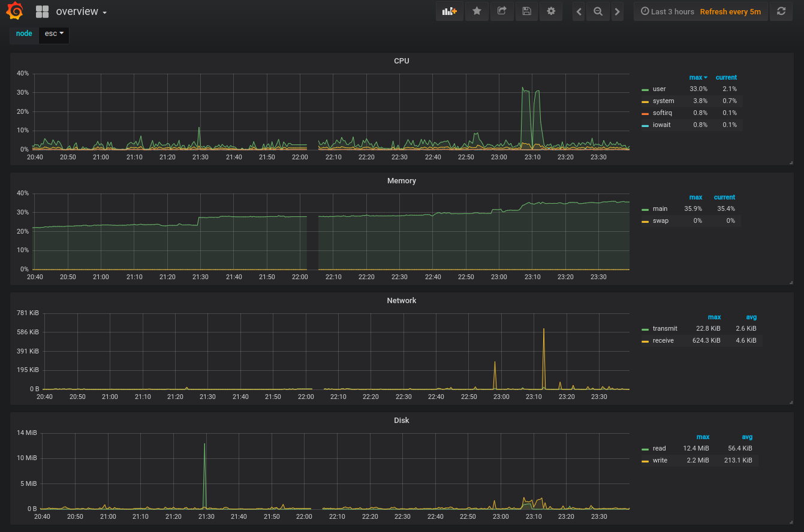This screenshot has width=804, height=532.
Task: Open the share dashboard icon
Action: (502, 11)
